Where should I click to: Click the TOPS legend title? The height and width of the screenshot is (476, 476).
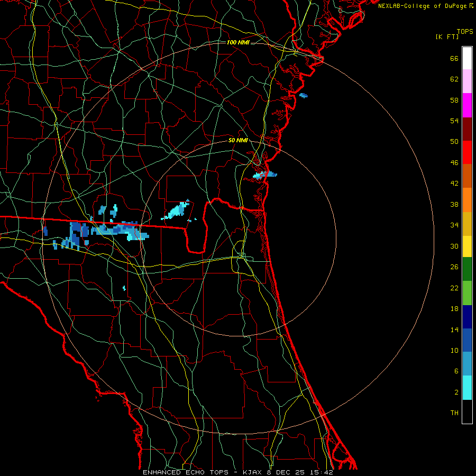tap(465, 31)
